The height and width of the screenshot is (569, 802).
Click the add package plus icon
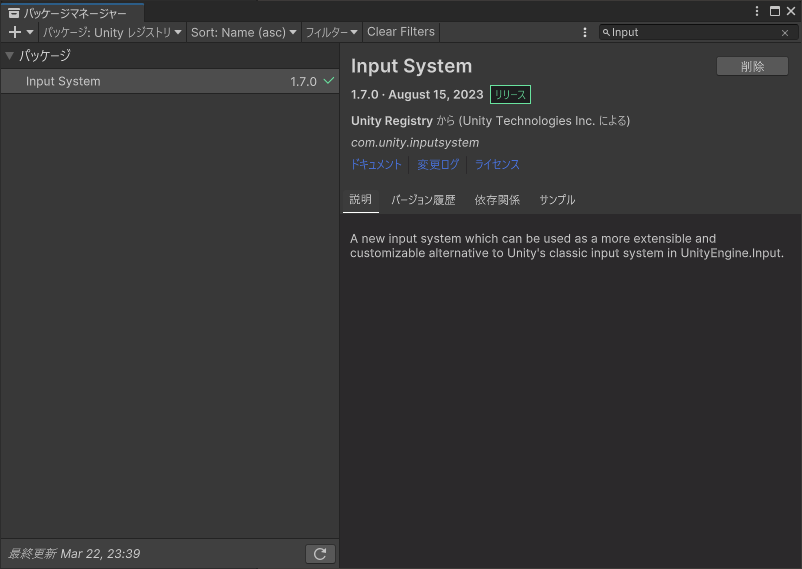click(15, 32)
